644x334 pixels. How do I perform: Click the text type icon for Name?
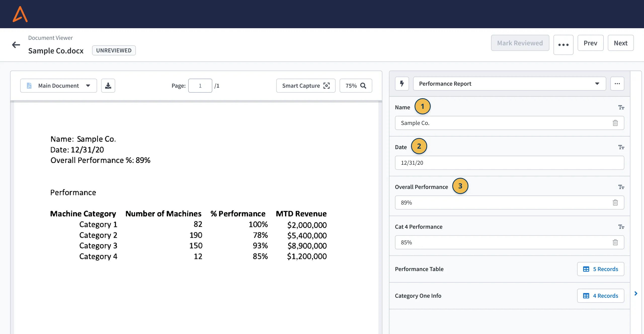621,108
